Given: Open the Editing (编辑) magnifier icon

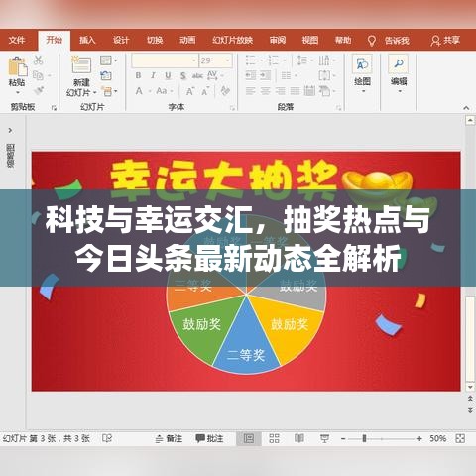Looking at the screenshot, I should tap(399, 64).
